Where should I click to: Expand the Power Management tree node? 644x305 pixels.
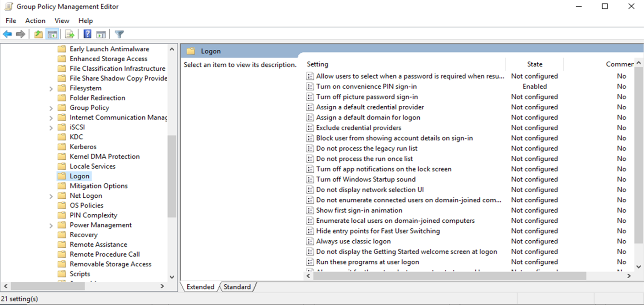click(x=51, y=226)
